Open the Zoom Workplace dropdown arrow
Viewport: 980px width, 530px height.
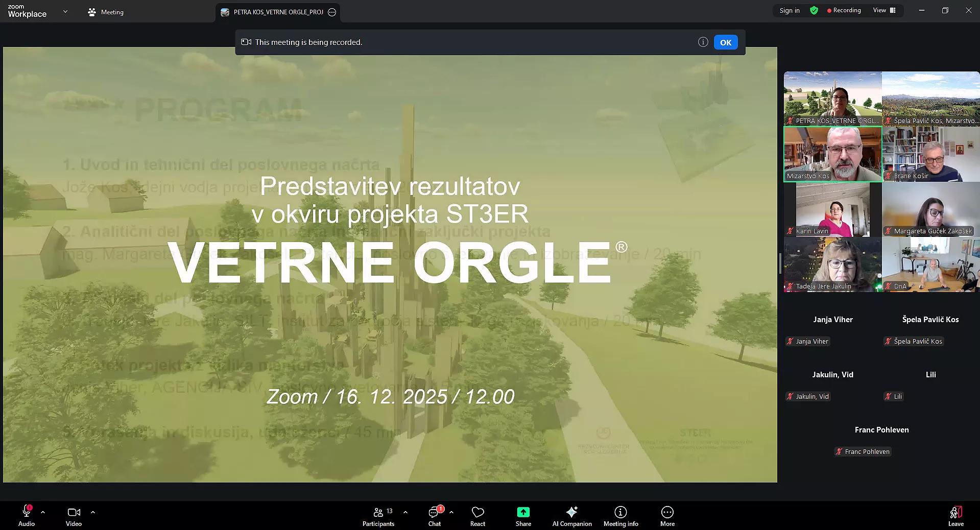coord(65,11)
